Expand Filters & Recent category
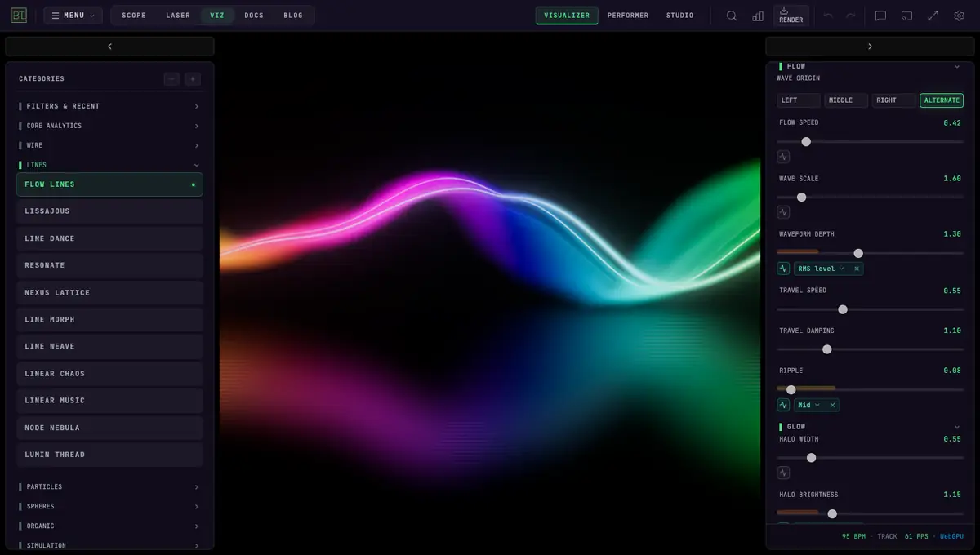Viewport: 980px width, 555px height. (x=109, y=106)
